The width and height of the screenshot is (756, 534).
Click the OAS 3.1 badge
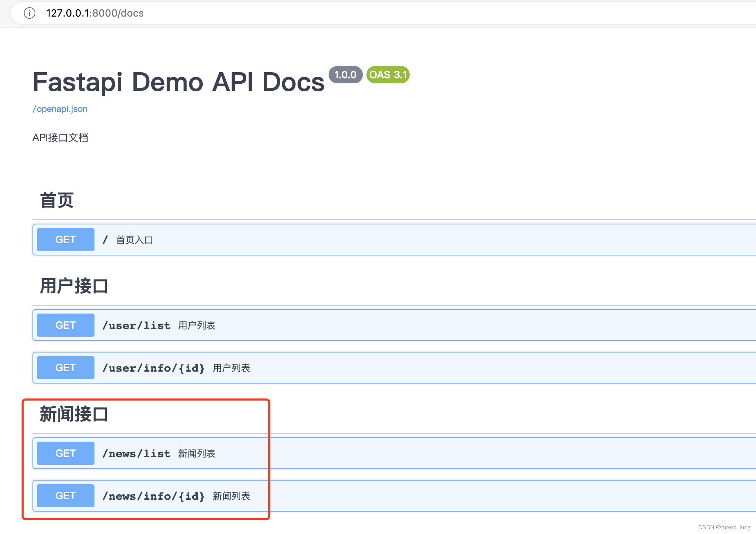click(x=387, y=75)
